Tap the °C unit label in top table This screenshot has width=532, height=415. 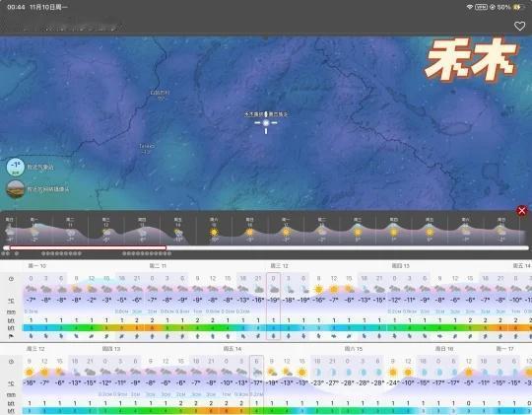click(x=11, y=301)
